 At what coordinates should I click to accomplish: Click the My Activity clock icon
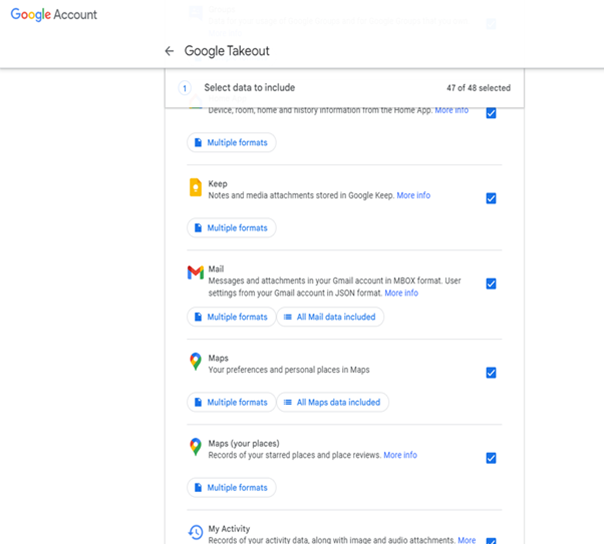[196, 532]
